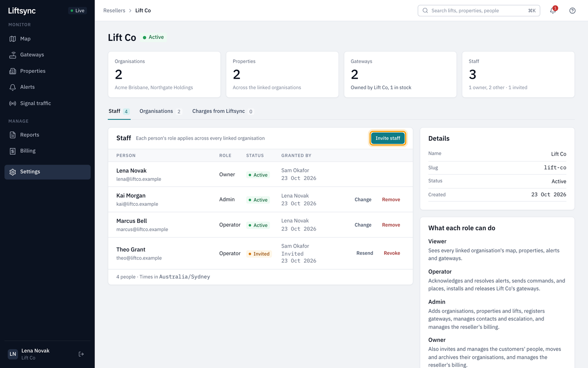588x368 pixels.
Task: Switch to the Staff tab
Action: pos(119,111)
